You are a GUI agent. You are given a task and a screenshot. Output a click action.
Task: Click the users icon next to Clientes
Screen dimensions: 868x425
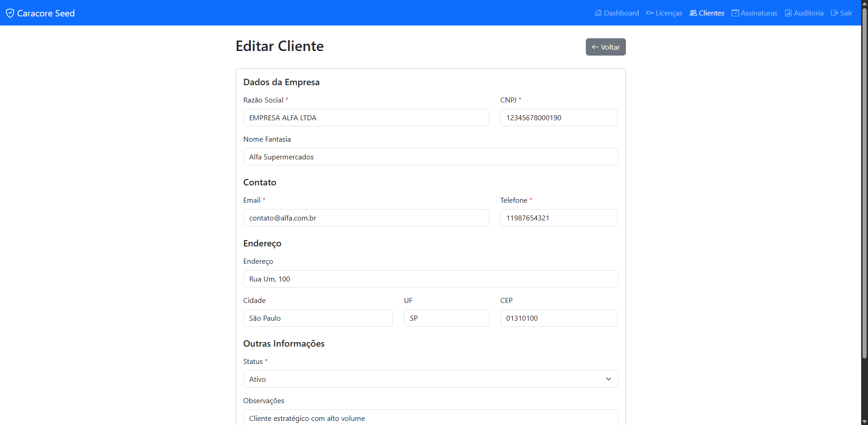(692, 13)
